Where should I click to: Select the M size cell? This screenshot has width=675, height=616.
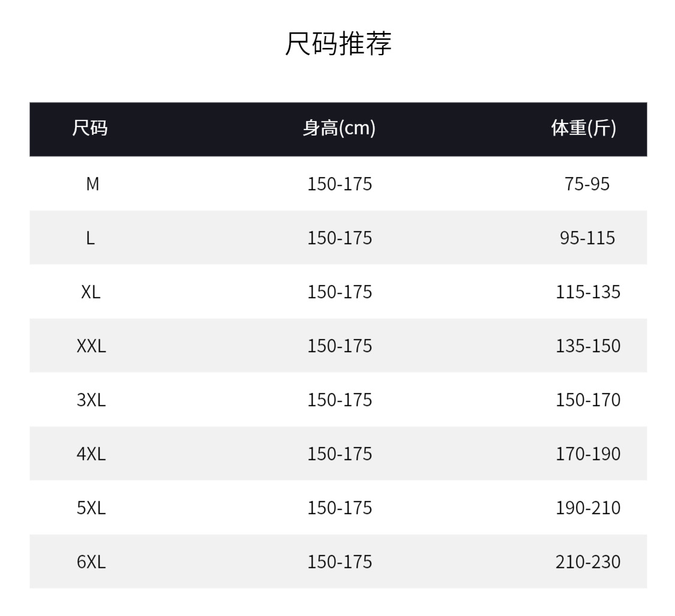(92, 184)
